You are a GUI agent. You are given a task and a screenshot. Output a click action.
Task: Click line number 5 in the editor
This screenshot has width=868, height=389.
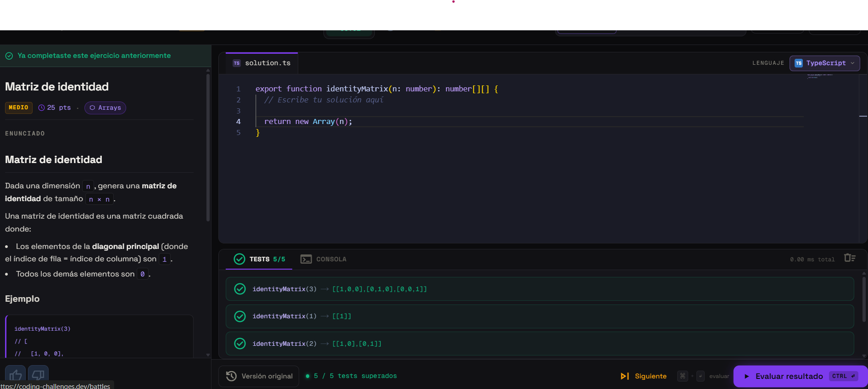[239, 132]
